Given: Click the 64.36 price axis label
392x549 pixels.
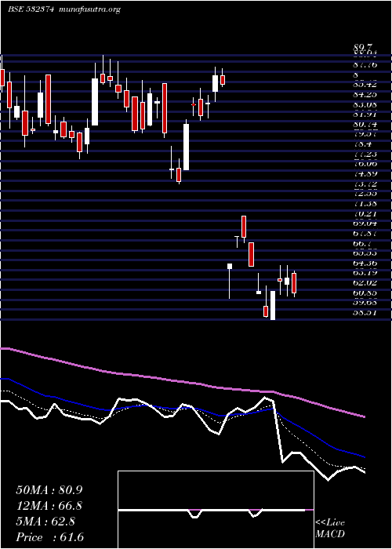Looking at the screenshot, I should (365, 264).
